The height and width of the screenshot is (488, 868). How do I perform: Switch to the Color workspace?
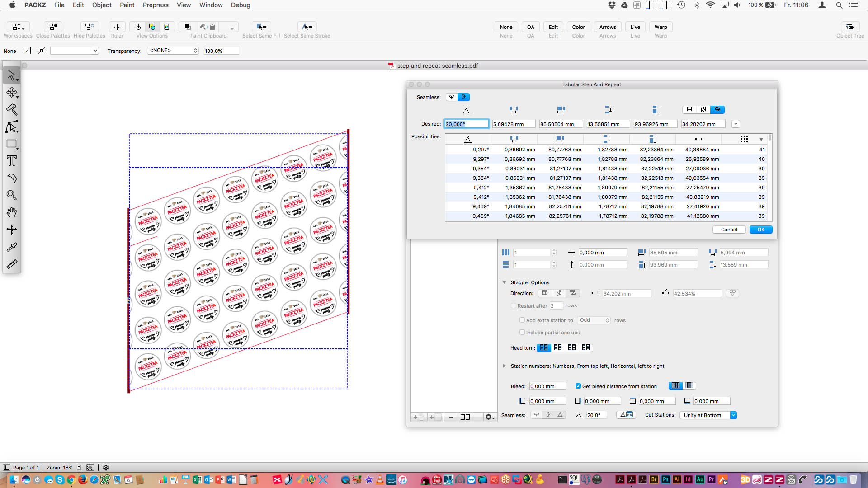578,27
